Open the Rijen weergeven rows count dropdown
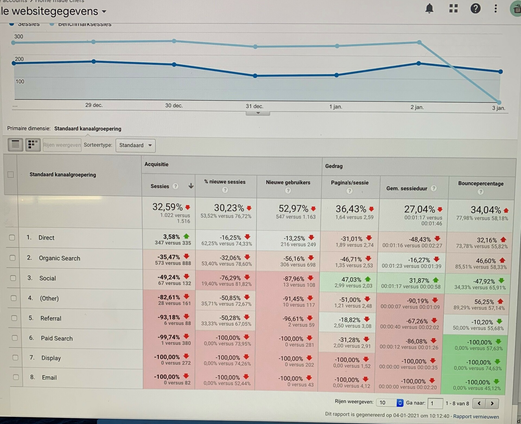 click(x=390, y=403)
